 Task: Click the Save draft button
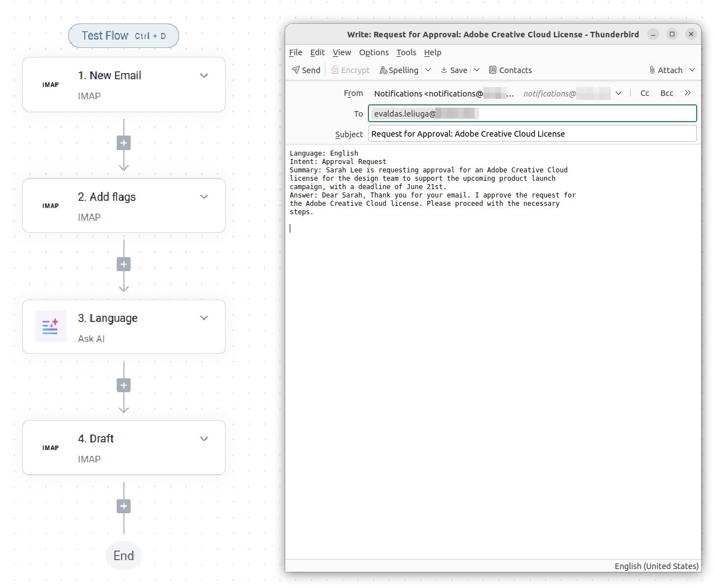[454, 70]
